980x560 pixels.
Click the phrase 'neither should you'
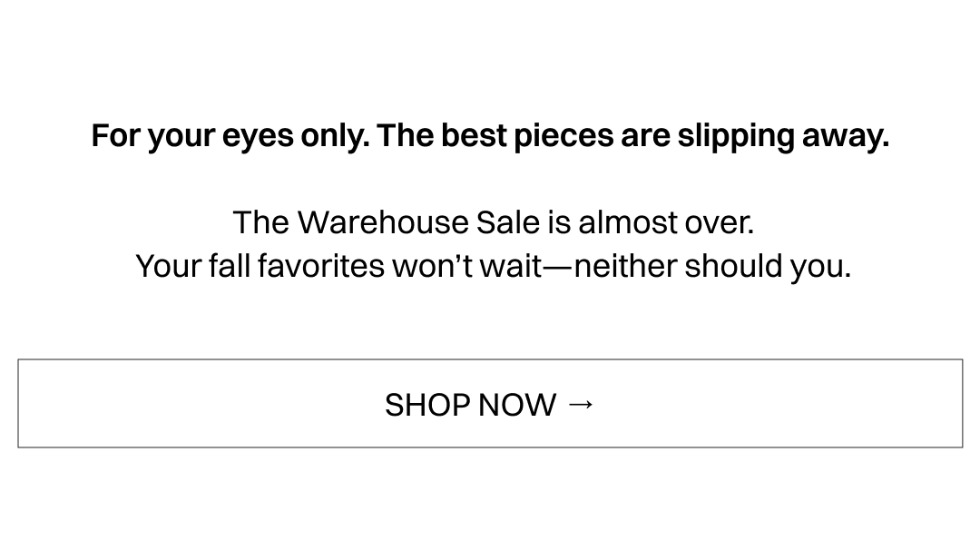[712, 266]
